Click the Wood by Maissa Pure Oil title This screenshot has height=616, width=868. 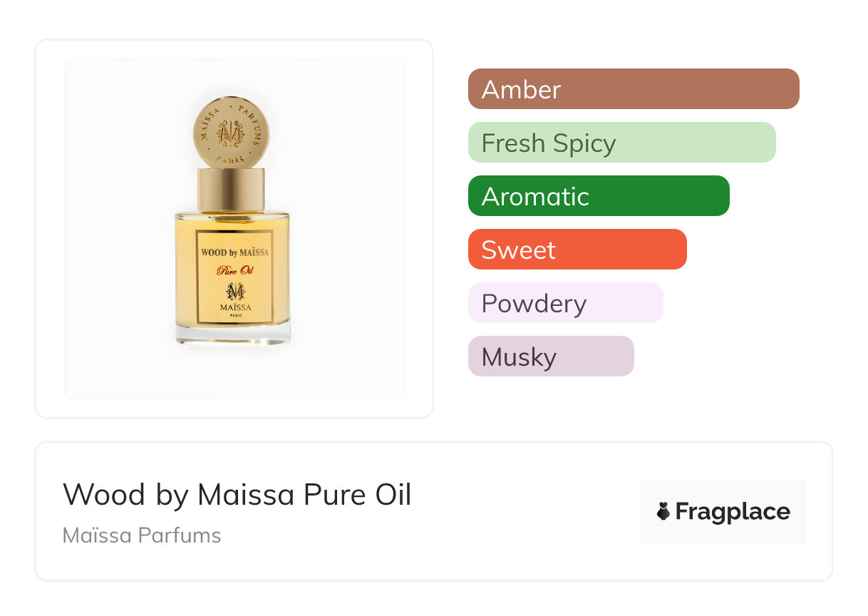click(237, 495)
